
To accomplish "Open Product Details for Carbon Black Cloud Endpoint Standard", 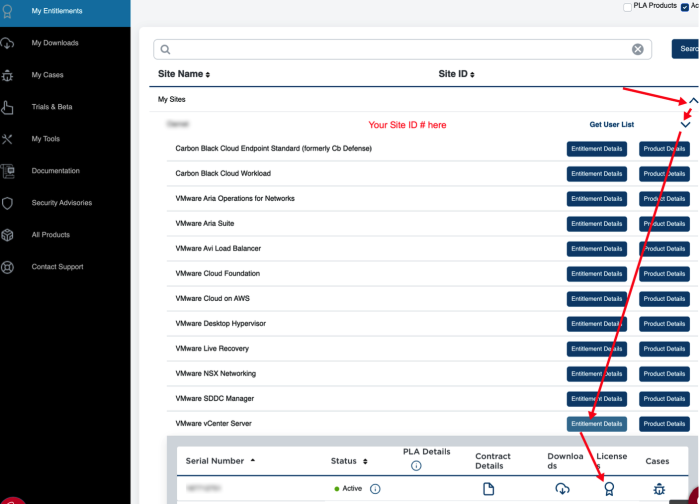I will click(x=664, y=149).
